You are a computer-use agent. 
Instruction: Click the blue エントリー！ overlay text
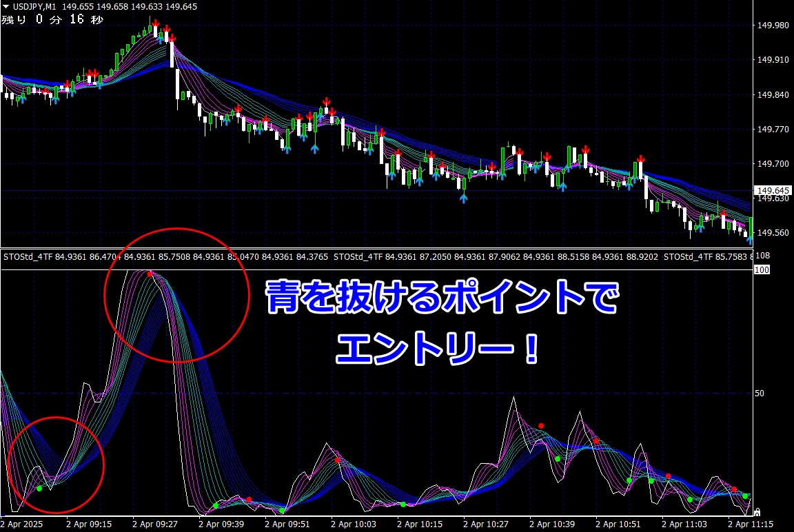(x=438, y=349)
